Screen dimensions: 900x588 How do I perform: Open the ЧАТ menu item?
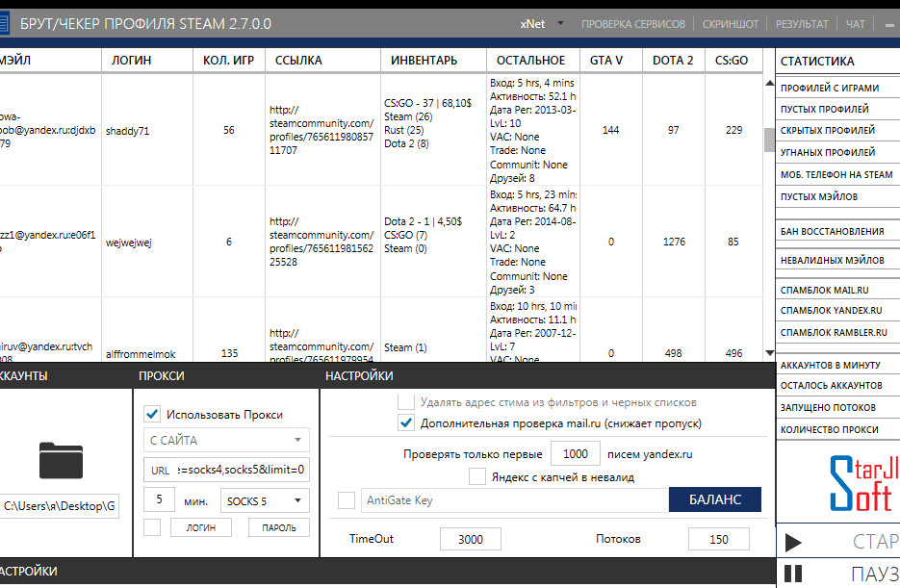click(855, 24)
